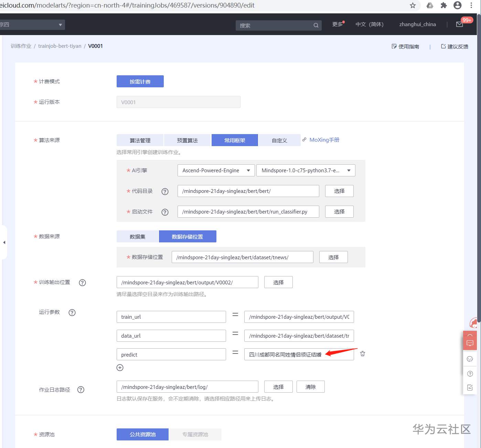Click the help icon next to 代码目录

(x=165, y=192)
